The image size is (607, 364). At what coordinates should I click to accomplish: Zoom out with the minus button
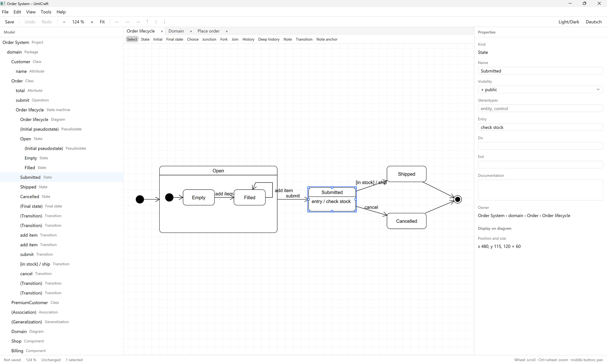point(64,22)
